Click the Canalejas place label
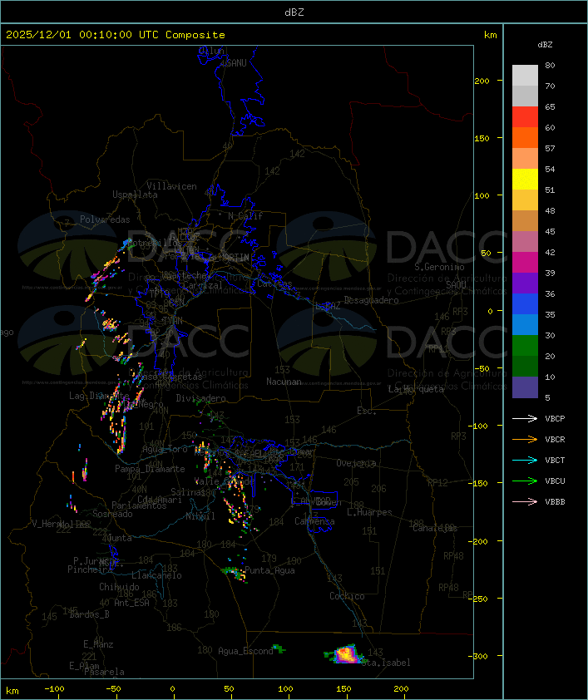This screenshot has height=700, width=588. point(435,528)
